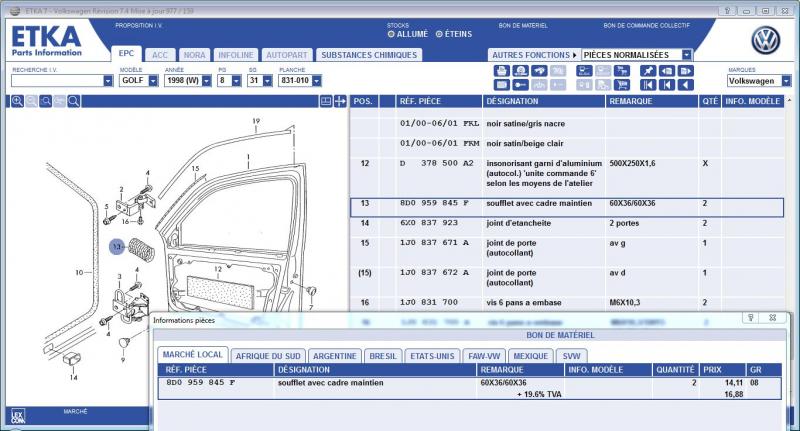Expand the Autres fonctions menu
This screenshot has width=800, height=431.
pyautogui.click(x=534, y=55)
